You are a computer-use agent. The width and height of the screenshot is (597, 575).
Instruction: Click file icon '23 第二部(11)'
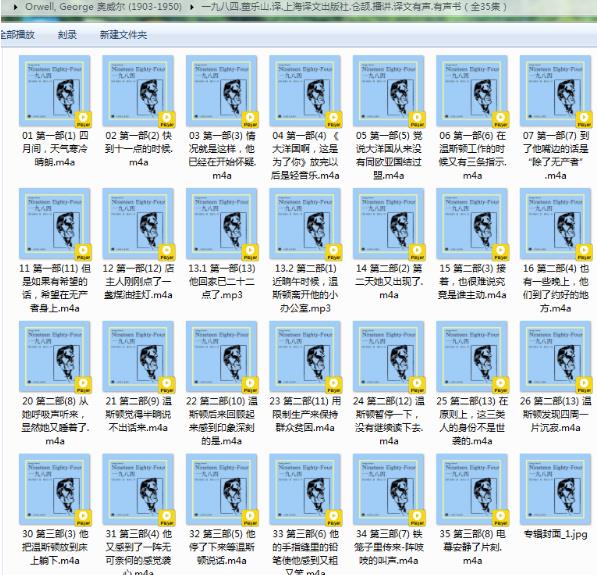point(305,356)
